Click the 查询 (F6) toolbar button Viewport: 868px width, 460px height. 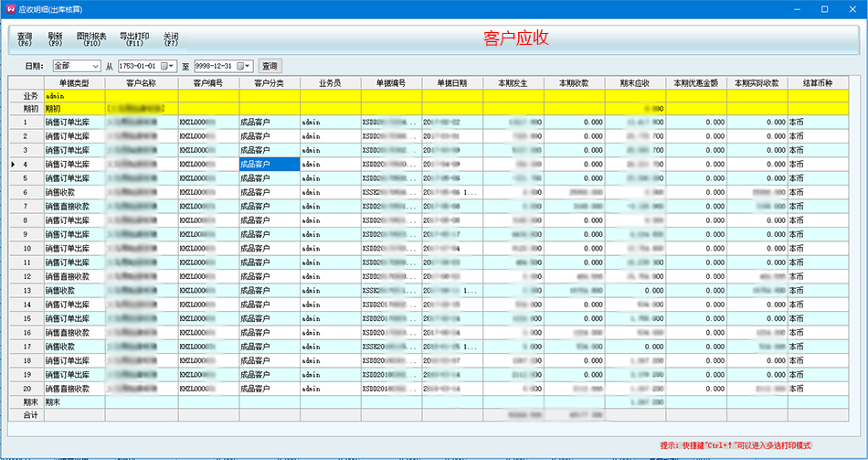click(25, 38)
